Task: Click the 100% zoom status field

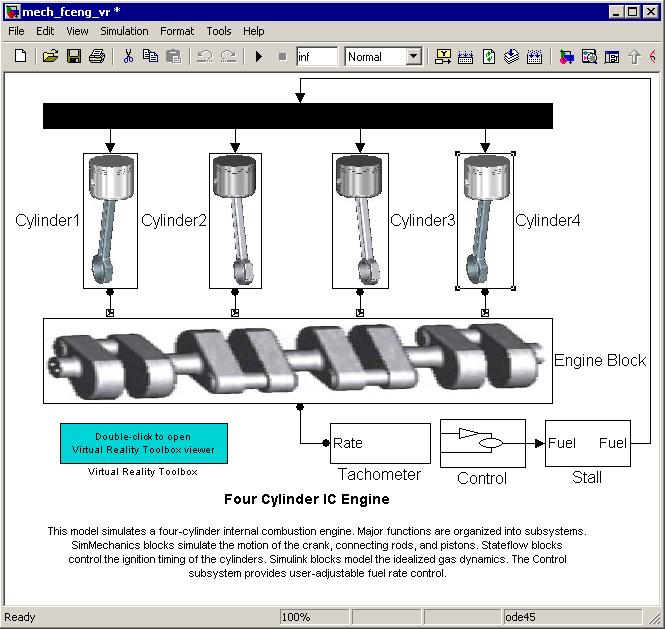Action: click(x=314, y=617)
